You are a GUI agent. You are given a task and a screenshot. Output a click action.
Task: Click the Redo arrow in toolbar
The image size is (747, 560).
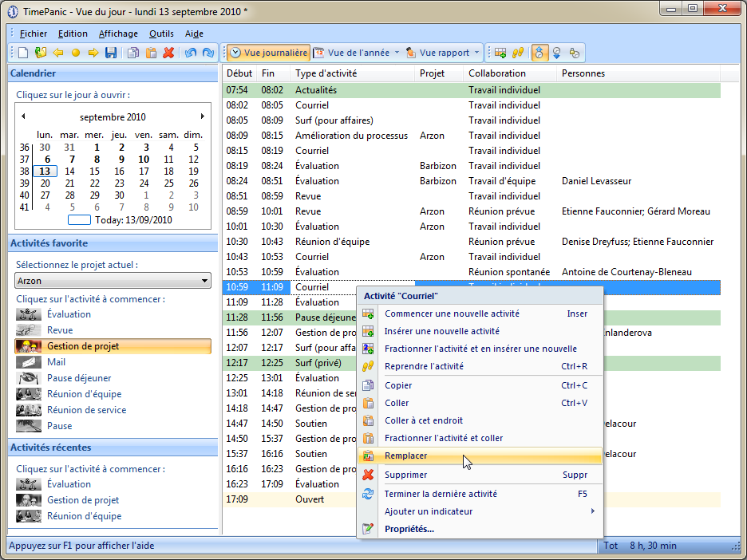pos(208,53)
